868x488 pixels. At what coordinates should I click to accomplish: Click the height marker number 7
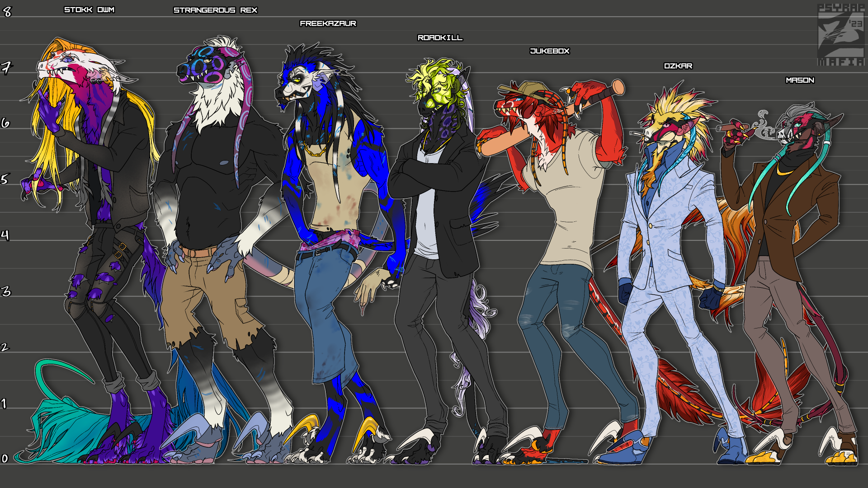(6, 68)
